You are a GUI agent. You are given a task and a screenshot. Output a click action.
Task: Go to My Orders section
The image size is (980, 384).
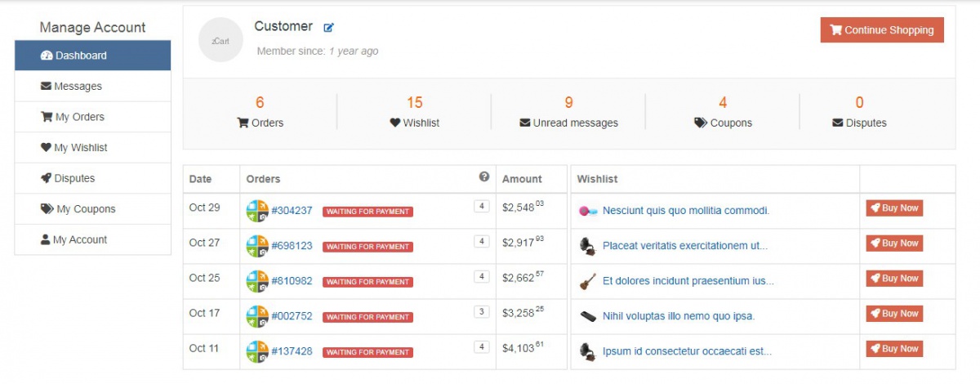coord(92,117)
